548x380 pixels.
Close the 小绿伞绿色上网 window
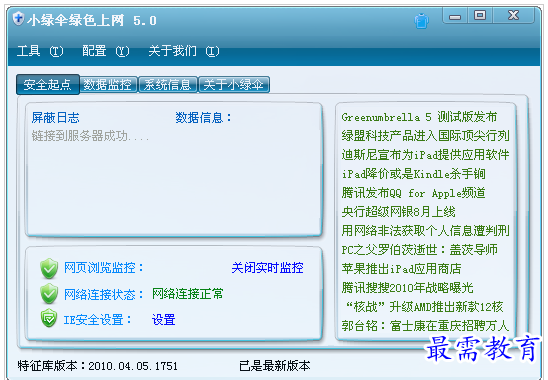(513, 16)
